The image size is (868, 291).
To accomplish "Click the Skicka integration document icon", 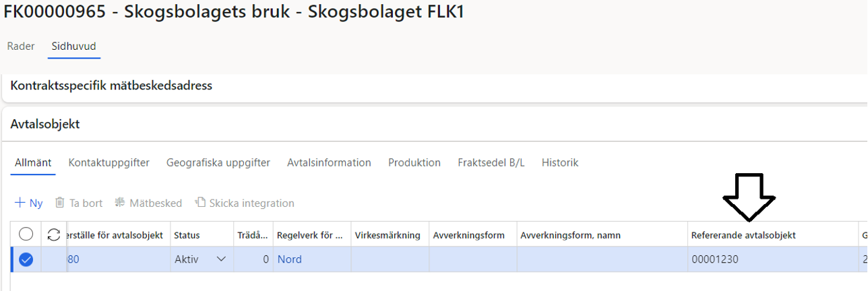I will 200,203.
